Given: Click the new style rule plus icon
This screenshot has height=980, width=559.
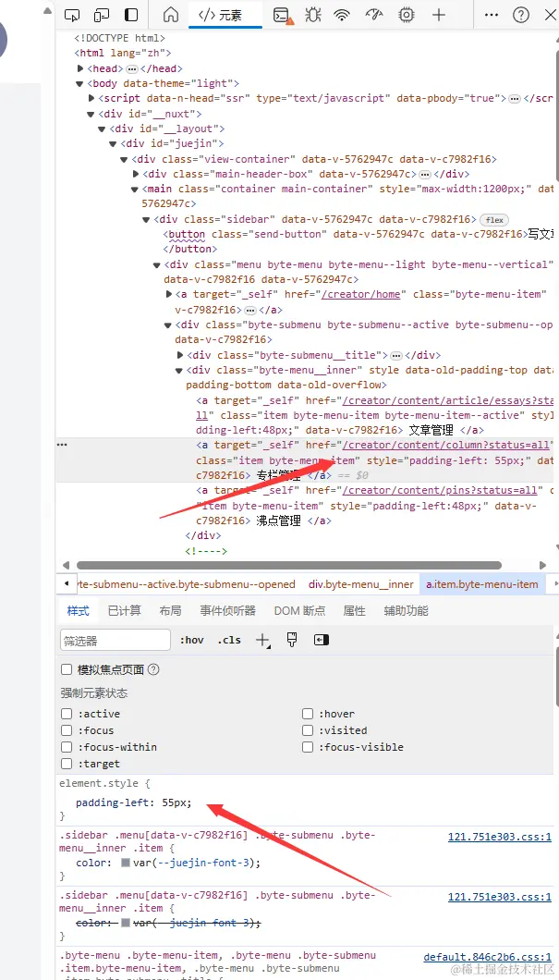Looking at the screenshot, I should point(263,641).
